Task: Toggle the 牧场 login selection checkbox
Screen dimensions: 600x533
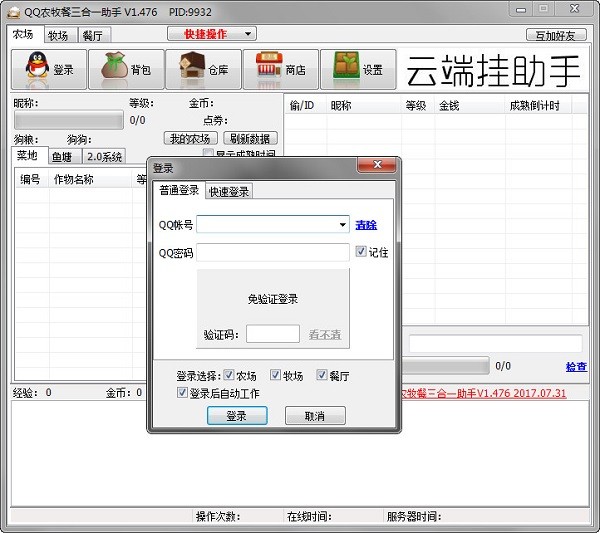Action: (x=275, y=375)
